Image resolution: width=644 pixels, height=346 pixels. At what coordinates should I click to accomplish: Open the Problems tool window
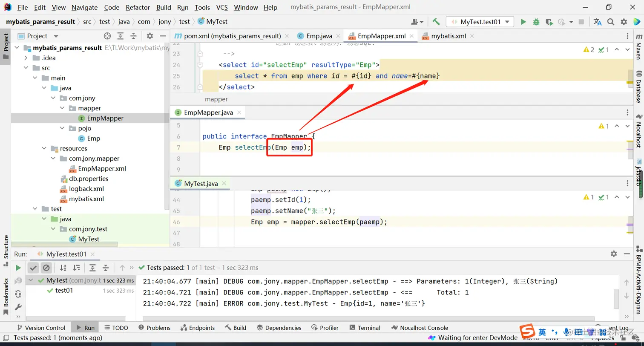[155, 328]
